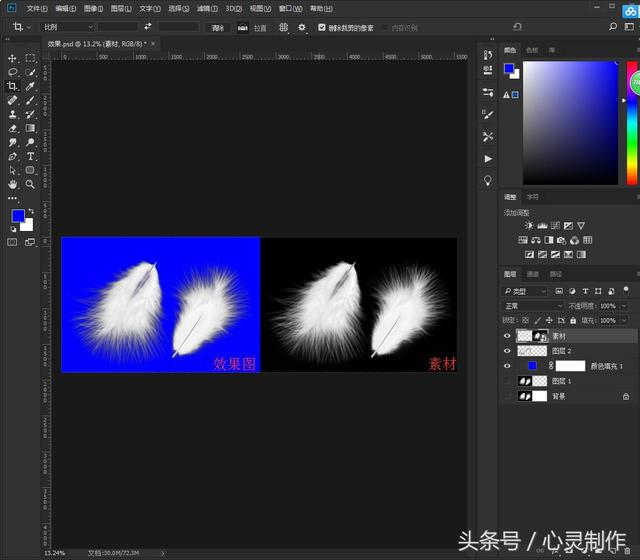The height and width of the screenshot is (560, 640).
Task: Select the Lasso tool
Action: point(12,72)
